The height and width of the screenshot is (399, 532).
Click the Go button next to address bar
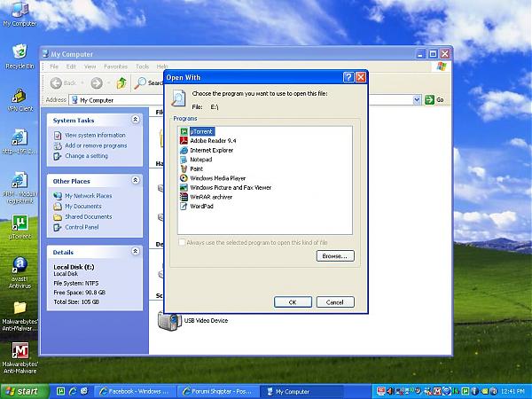pyautogui.click(x=434, y=99)
